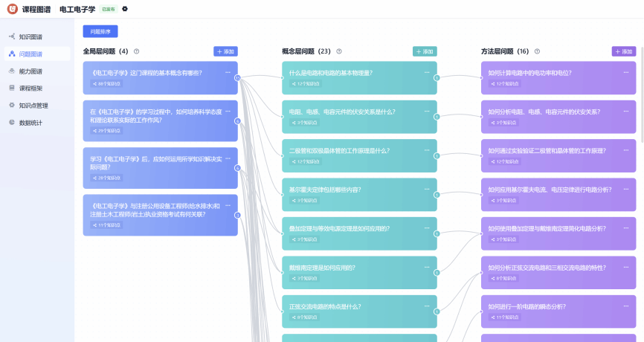Open more menu on 这门课程的基本概念有哪些 card

[228, 72]
